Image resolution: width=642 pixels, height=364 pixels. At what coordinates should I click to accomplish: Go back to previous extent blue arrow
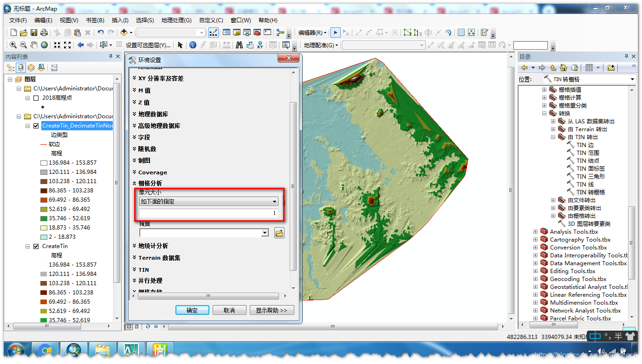click(x=80, y=45)
